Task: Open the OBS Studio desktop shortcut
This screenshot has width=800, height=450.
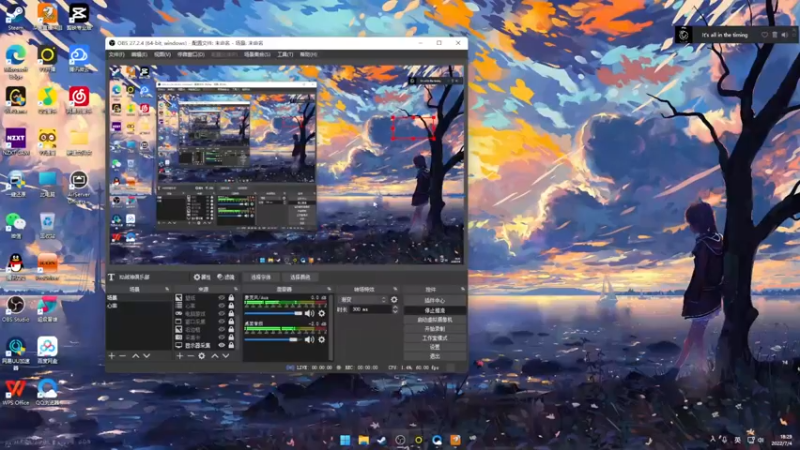Action: (x=16, y=309)
